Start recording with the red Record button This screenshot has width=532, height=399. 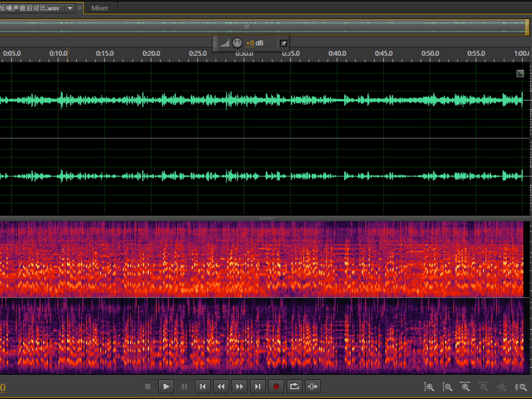tap(276, 386)
